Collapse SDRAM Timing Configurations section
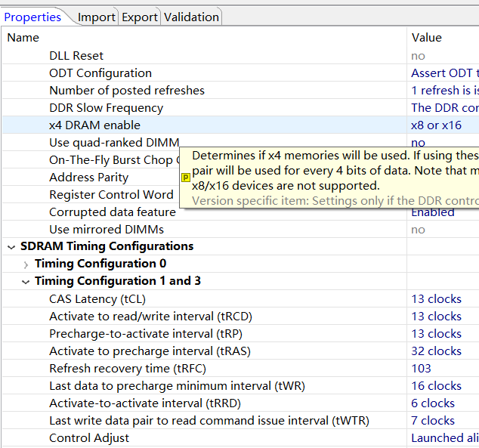This screenshot has width=479, height=448. coord(12,246)
